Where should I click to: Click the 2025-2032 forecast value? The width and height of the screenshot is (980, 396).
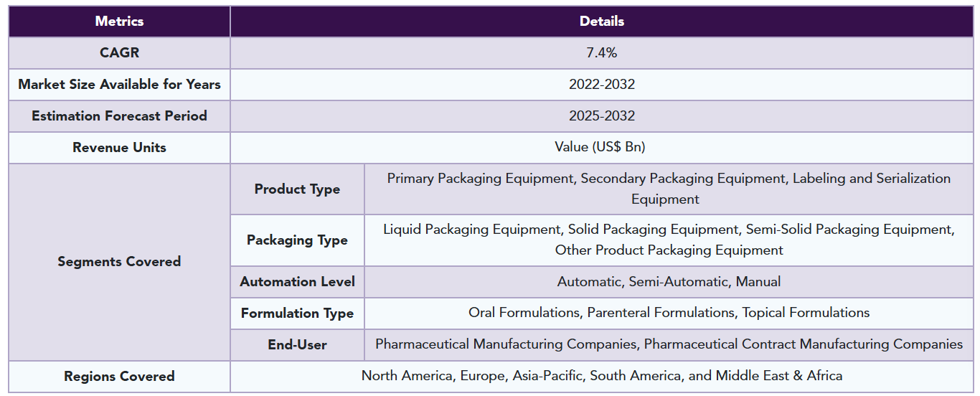point(601,116)
